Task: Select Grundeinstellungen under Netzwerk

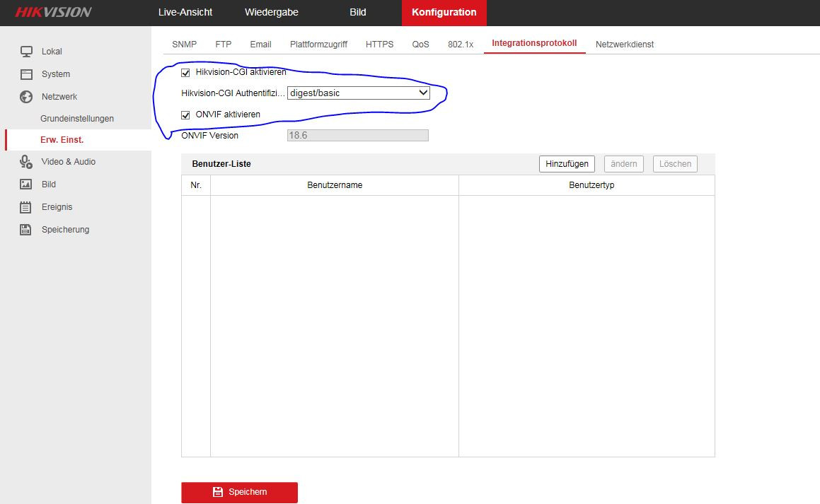Action: click(76, 119)
